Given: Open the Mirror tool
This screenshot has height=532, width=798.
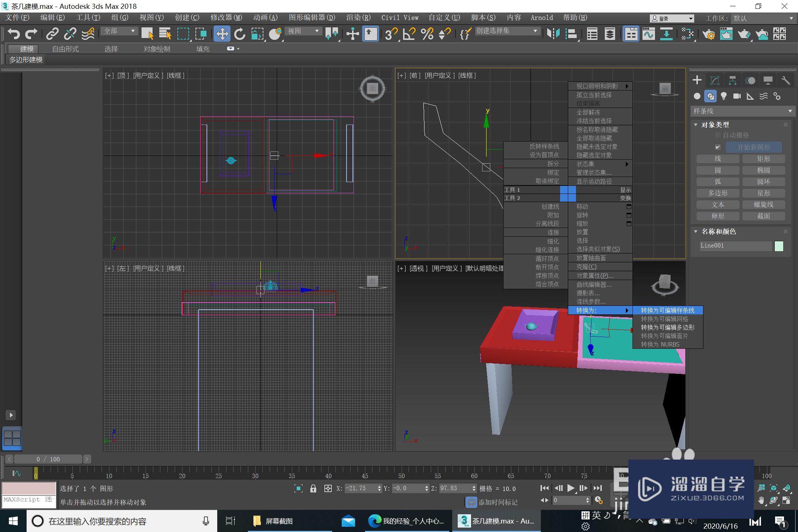Looking at the screenshot, I should (x=553, y=34).
